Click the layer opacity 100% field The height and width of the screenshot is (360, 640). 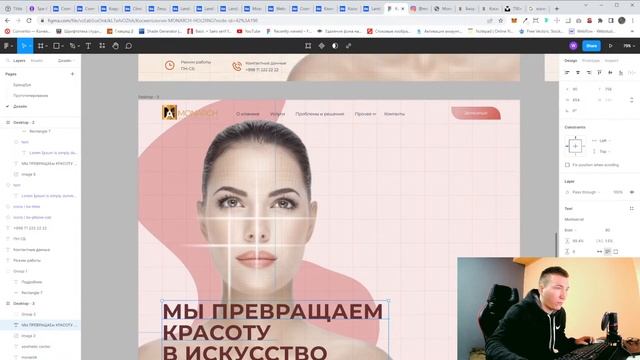pyautogui.click(x=618, y=192)
